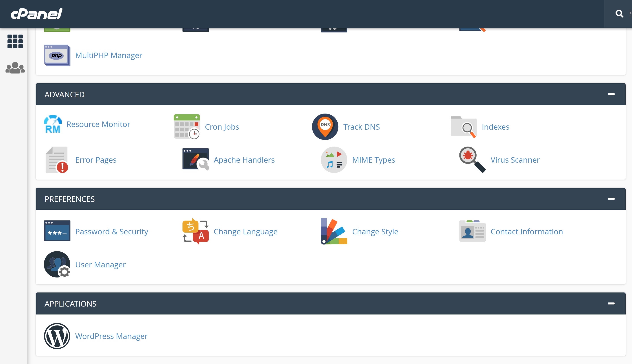Click the Virus Scanner bug icon

pyautogui.click(x=472, y=160)
